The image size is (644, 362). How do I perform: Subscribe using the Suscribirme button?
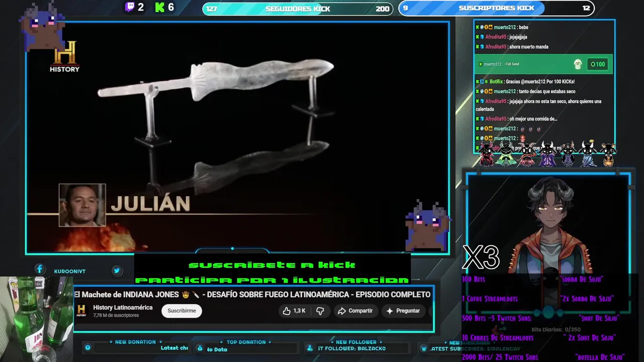click(182, 311)
